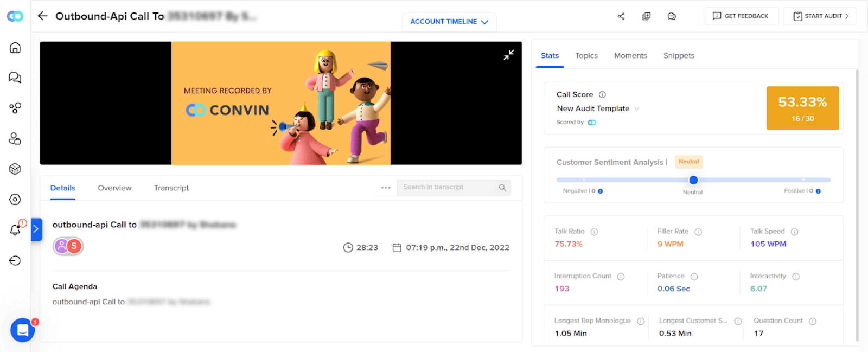Select the Transcript tab
The image size is (868, 352).
tap(171, 188)
